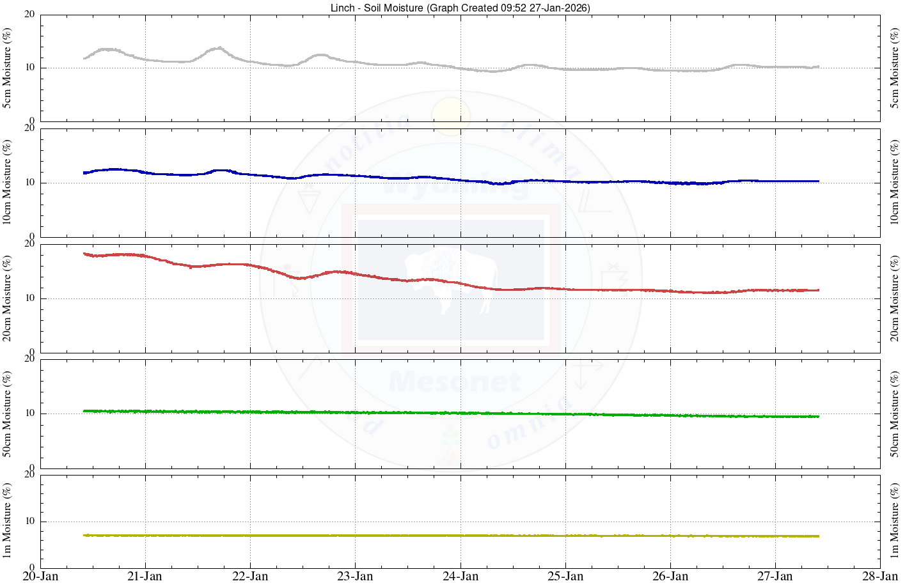Click the 27-Jan date label
921x588 pixels.
[x=775, y=576]
